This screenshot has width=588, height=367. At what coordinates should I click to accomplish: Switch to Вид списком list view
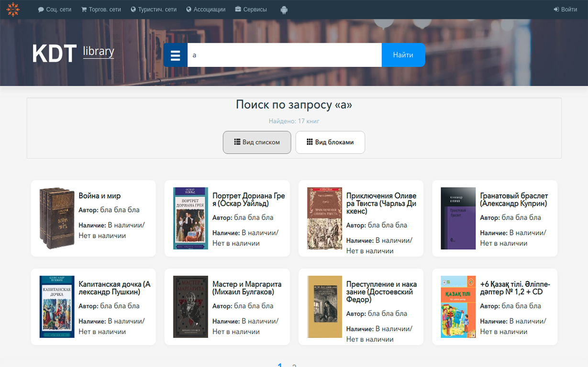[x=257, y=142]
